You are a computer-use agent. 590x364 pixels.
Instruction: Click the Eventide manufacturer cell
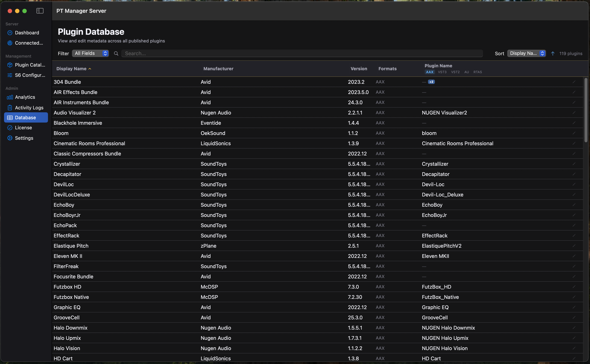(211, 123)
